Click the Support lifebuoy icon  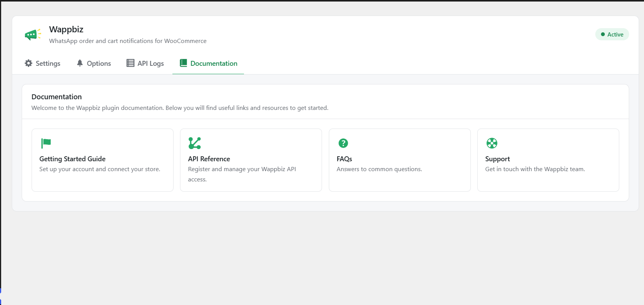coord(492,143)
